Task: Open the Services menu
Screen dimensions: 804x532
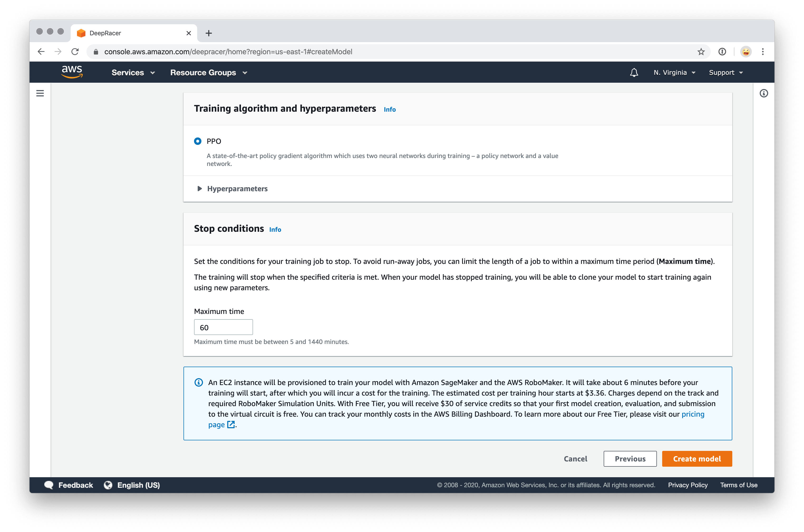Action: tap(133, 73)
